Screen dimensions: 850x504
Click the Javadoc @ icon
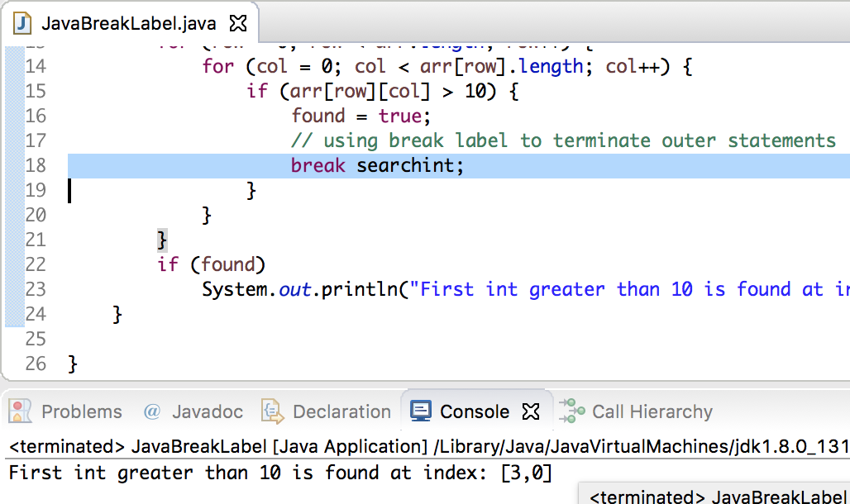152,411
